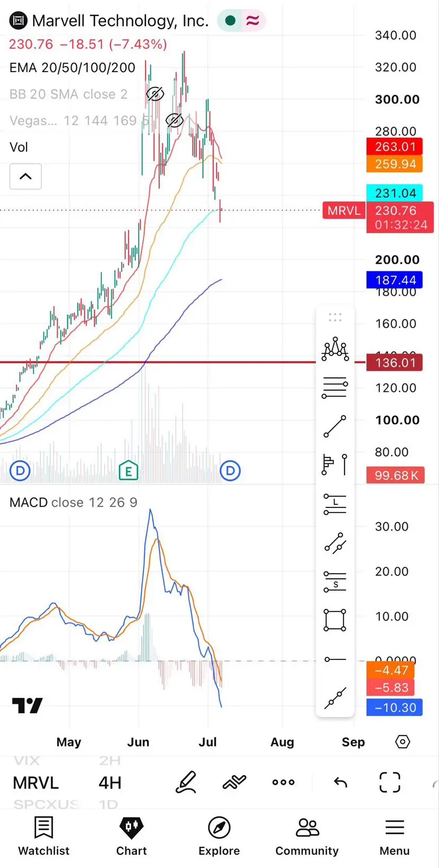Tap the 300.00 price axis label
The image size is (439, 868).
coord(397,100)
